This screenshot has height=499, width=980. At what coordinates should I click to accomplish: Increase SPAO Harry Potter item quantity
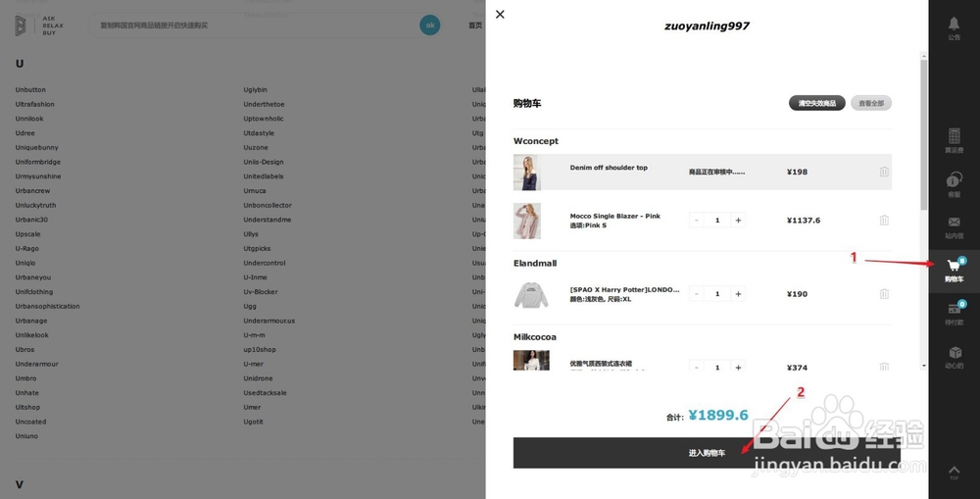[x=738, y=294]
